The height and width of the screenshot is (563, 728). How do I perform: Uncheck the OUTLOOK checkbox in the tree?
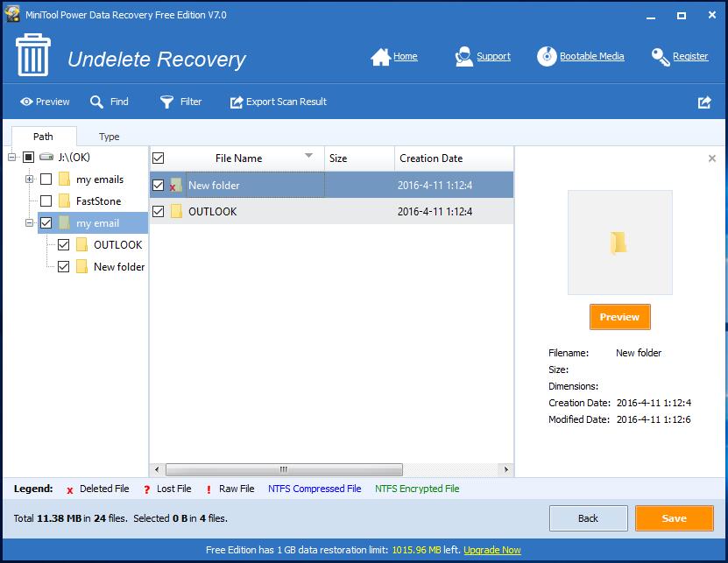(x=64, y=244)
